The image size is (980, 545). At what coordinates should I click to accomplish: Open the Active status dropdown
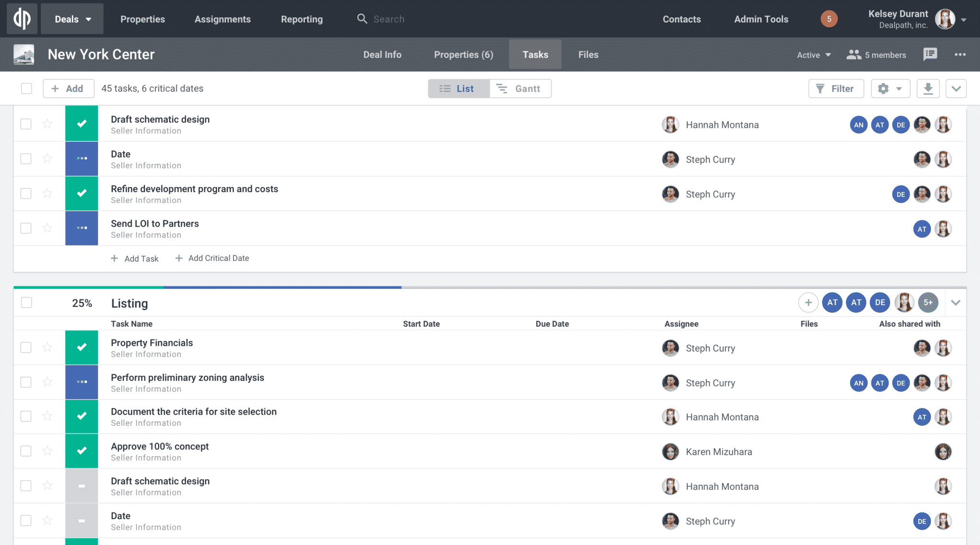pyautogui.click(x=813, y=55)
